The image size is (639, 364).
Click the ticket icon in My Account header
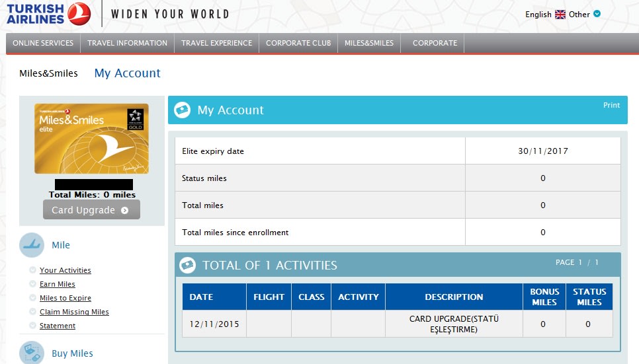point(182,110)
